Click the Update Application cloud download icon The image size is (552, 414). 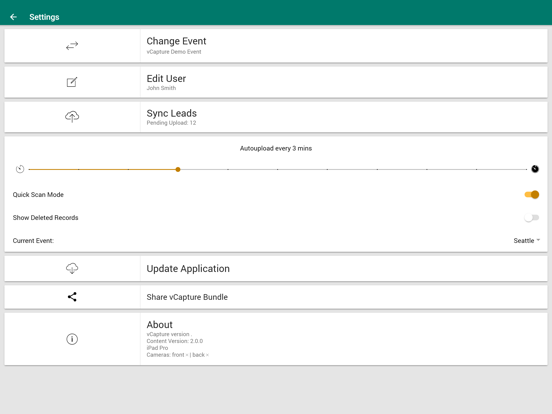72,268
